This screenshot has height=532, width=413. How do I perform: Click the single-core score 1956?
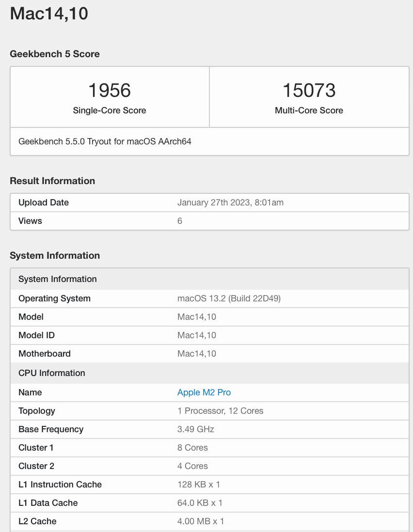(x=110, y=90)
